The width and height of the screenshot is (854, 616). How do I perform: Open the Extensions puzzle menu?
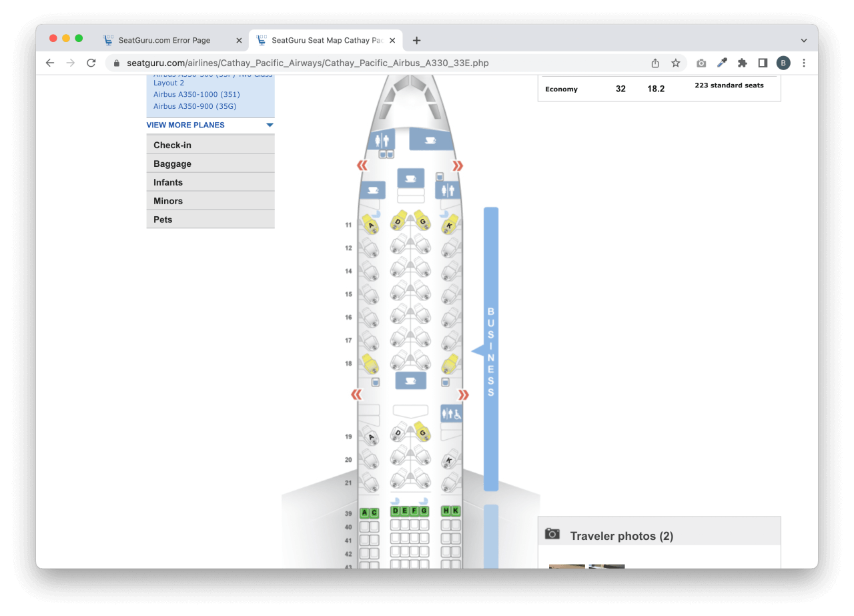[x=743, y=63]
